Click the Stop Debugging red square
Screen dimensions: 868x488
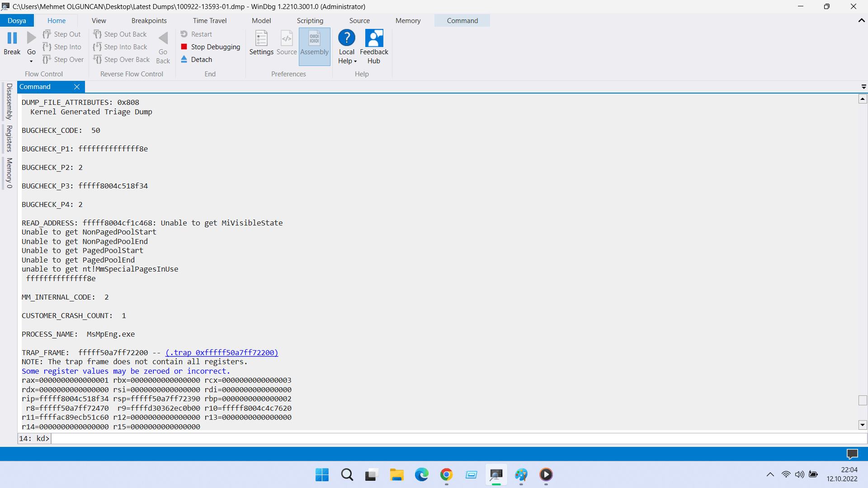click(x=184, y=47)
